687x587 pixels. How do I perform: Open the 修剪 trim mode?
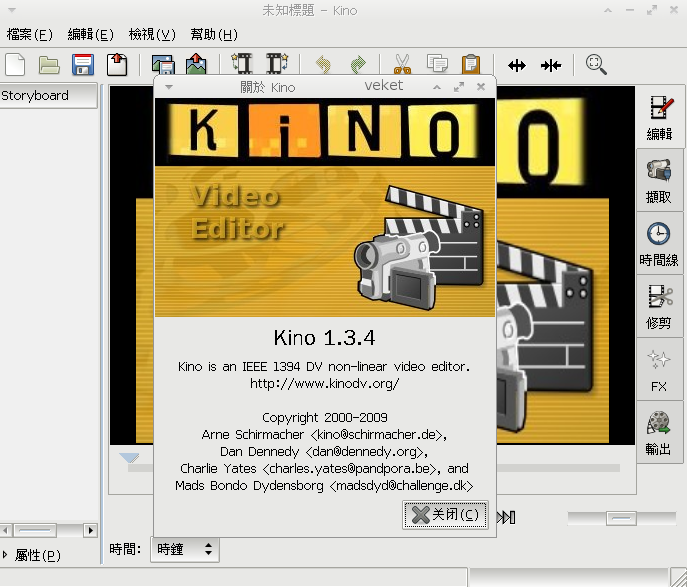click(x=659, y=307)
